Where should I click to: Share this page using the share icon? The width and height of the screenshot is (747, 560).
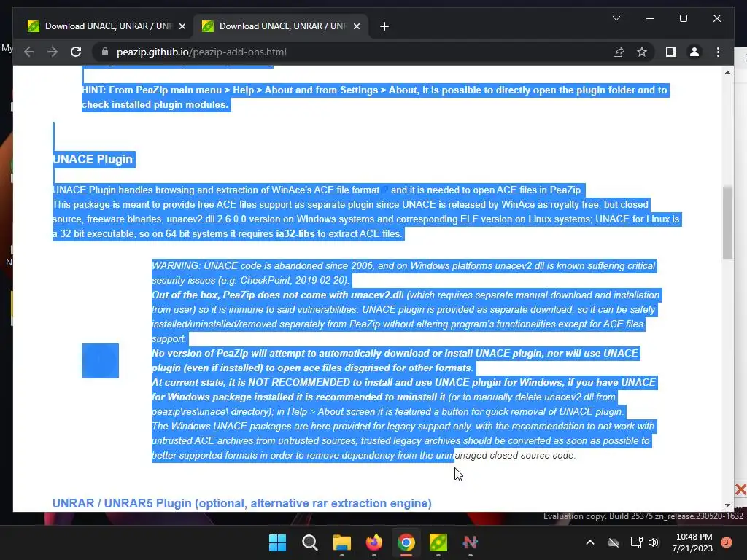tap(619, 52)
